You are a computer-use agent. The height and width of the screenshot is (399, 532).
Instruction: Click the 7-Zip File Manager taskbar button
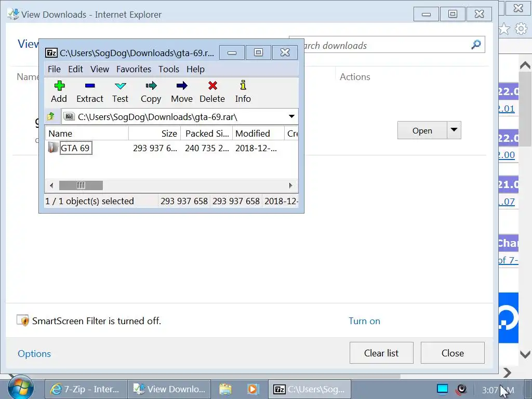tap(310, 389)
